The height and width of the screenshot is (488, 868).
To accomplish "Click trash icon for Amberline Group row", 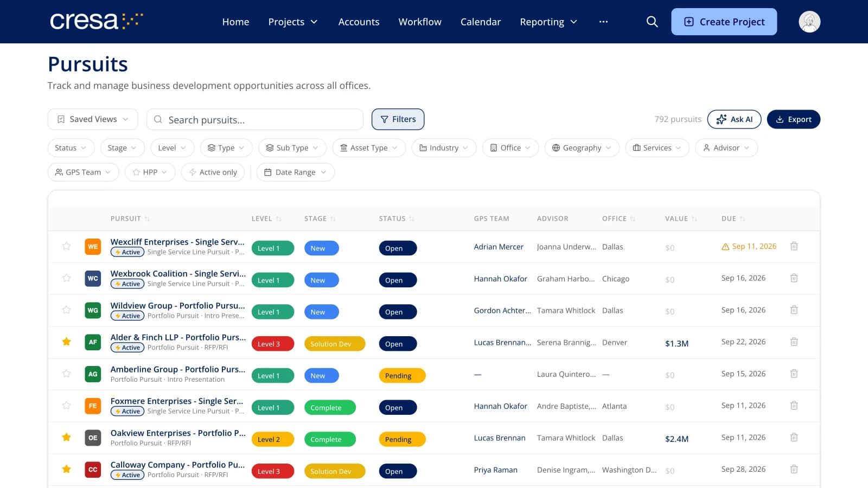I will click(794, 374).
